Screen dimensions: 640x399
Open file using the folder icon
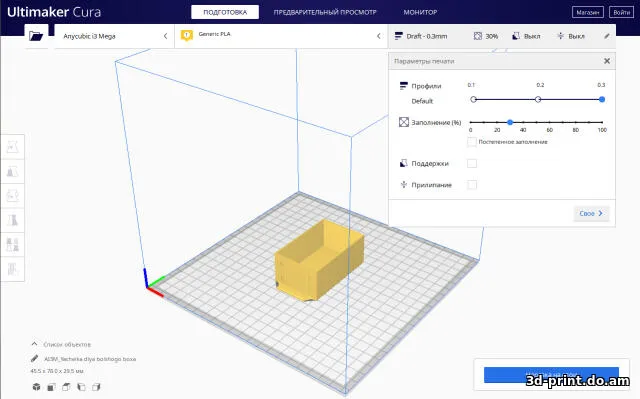point(36,36)
